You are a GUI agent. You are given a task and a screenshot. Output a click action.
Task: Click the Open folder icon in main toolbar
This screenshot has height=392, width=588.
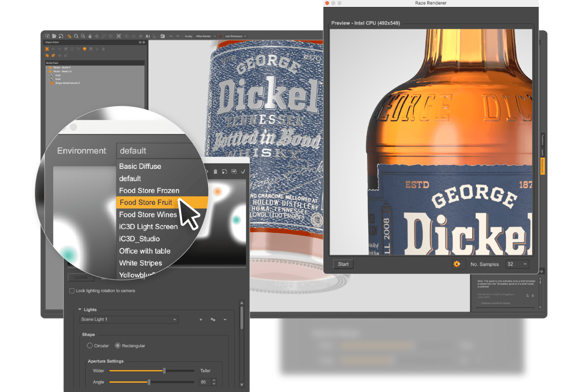point(54,36)
